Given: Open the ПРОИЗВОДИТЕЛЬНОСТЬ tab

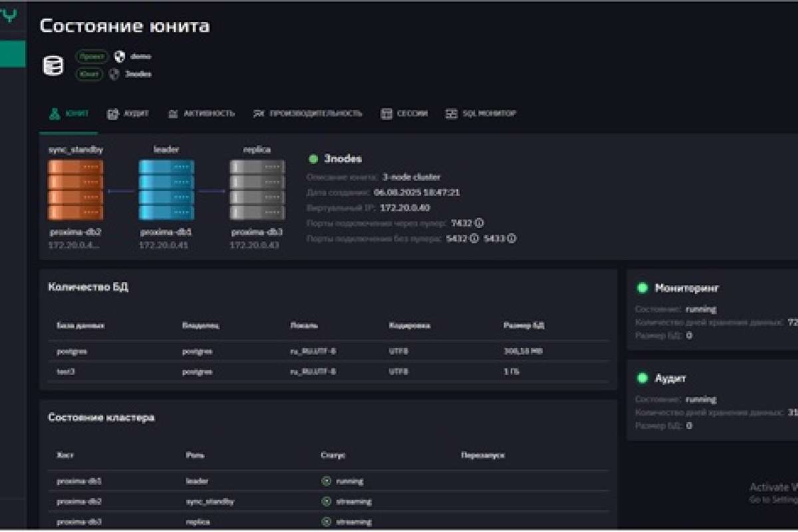Looking at the screenshot, I should 307,114.
